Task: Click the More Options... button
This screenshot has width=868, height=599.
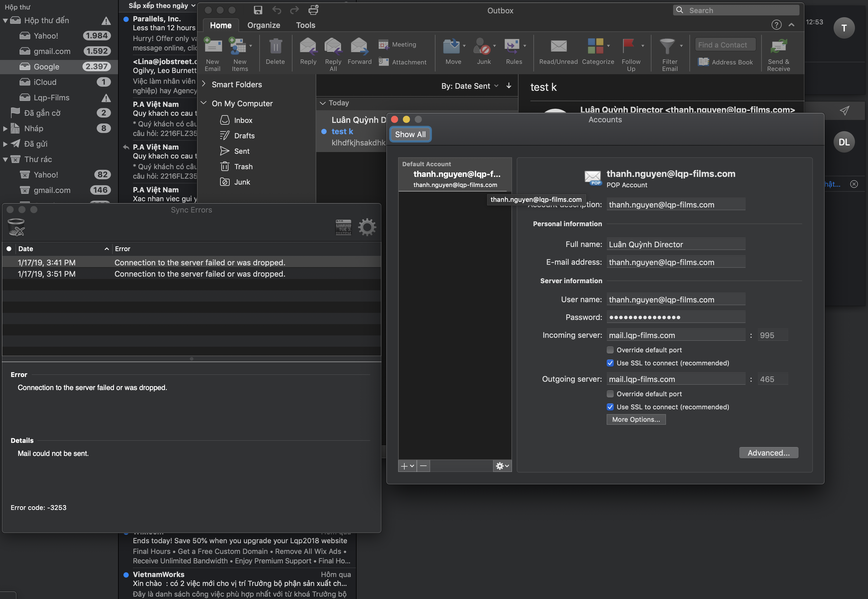Action: [x=636, y=420]
